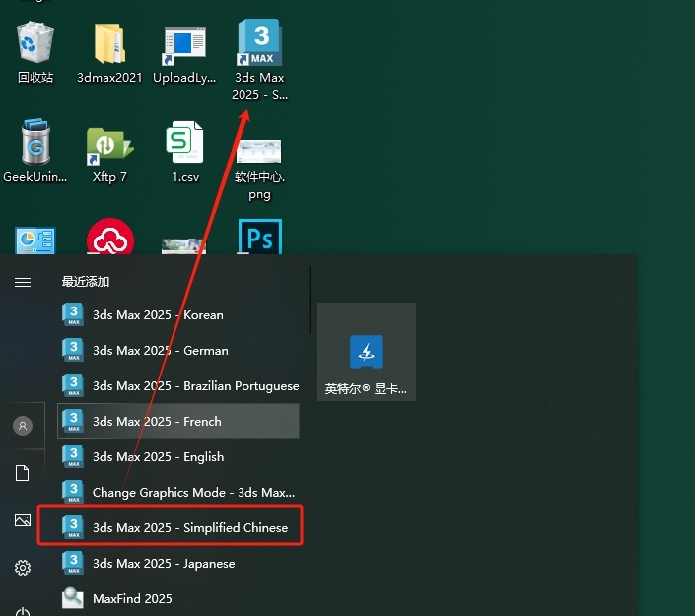The image size is (695, 616).
Task: Launch 3ds Max 2025 - Brazilian Portuguese
Action: (x=178, y=385)
